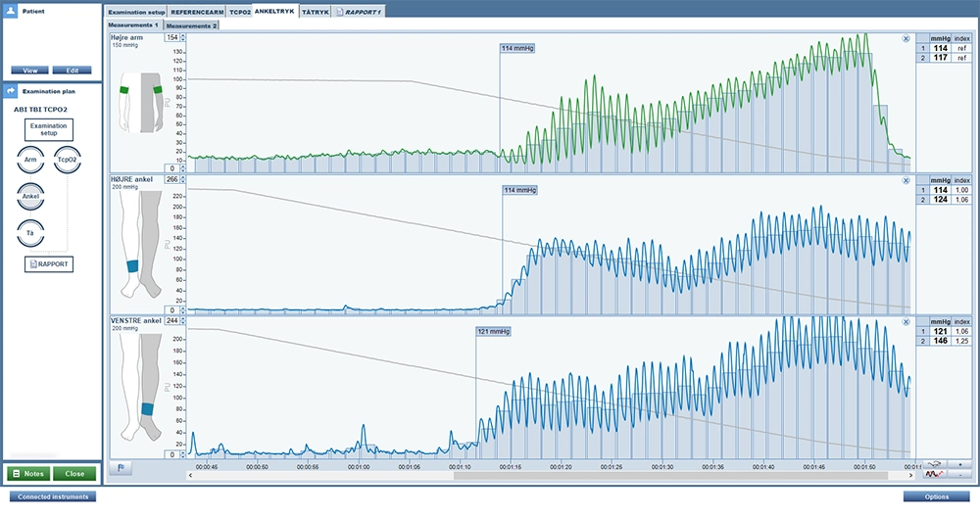Click the timeline horizontal scrollbar thumb
Screen dimensions: 980x519
point(670,476)
